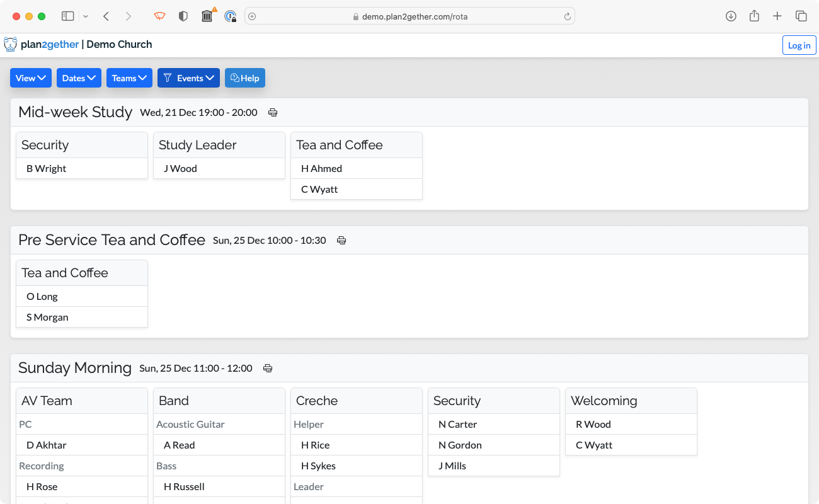This screenshot has height=504, width=819.
Task: Click the address bar URL field
Action: click(x=409, y=17)
